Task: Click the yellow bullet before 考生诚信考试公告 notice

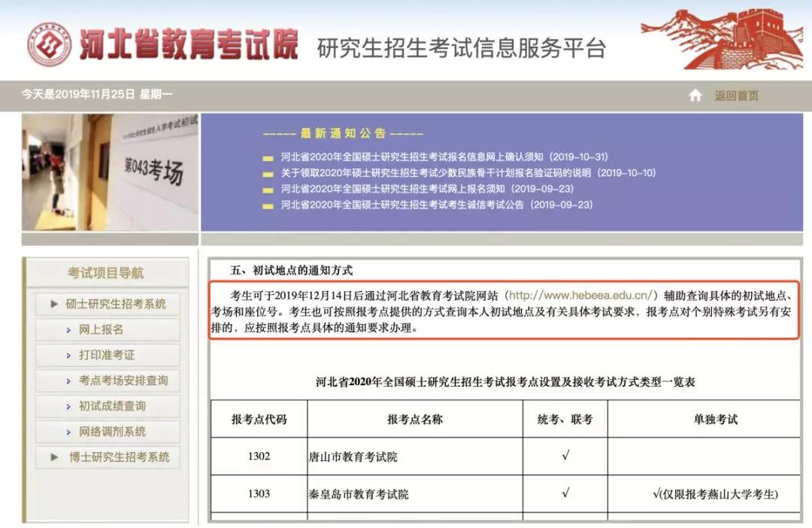Action: 268,206
